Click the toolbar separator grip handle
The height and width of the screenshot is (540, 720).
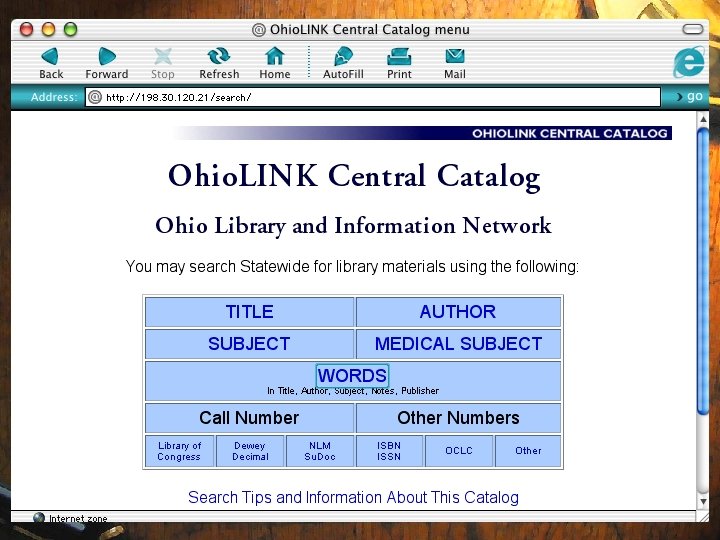click(x=309, y=62)
